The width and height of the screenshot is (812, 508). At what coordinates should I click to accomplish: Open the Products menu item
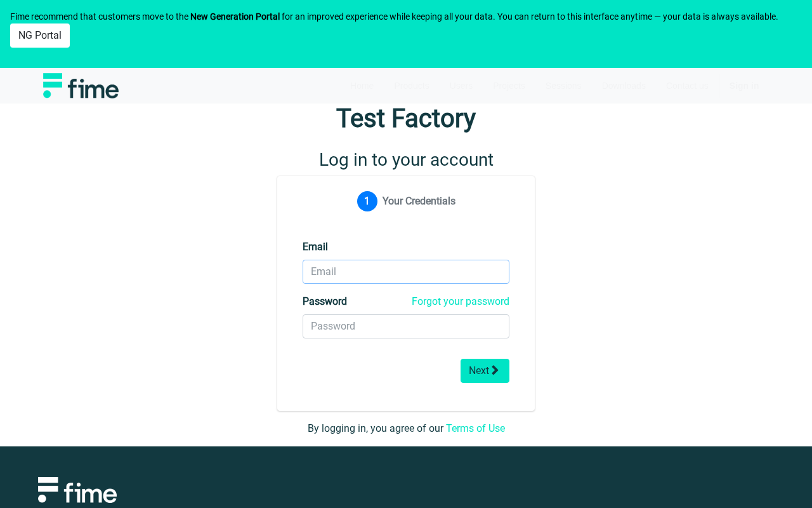point(412,86)
